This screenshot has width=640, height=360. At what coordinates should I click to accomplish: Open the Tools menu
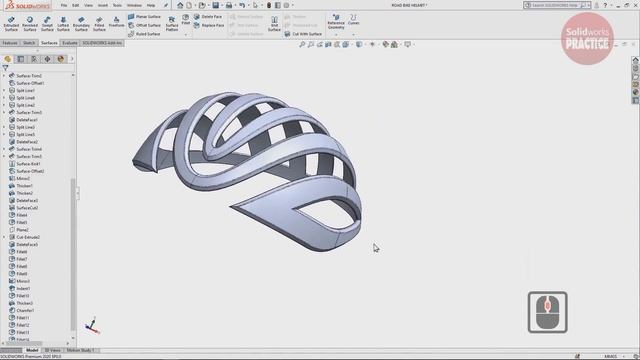117,5
